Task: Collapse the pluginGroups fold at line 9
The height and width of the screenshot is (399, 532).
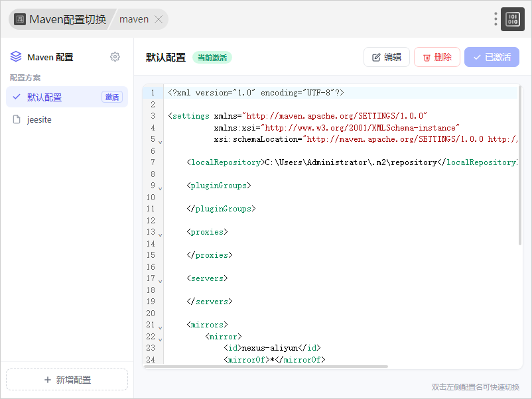Action: 160,188
